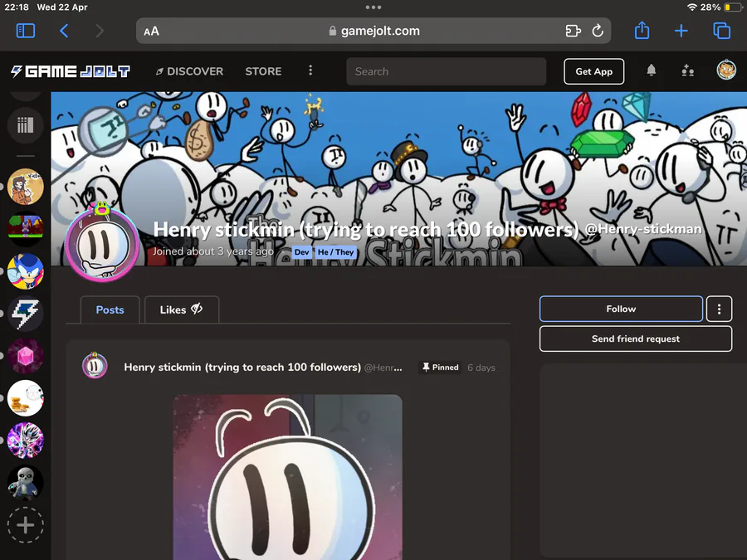Open the lightning bolt Game Jolt community icon
Screen dimensions: 747x560
25,314
